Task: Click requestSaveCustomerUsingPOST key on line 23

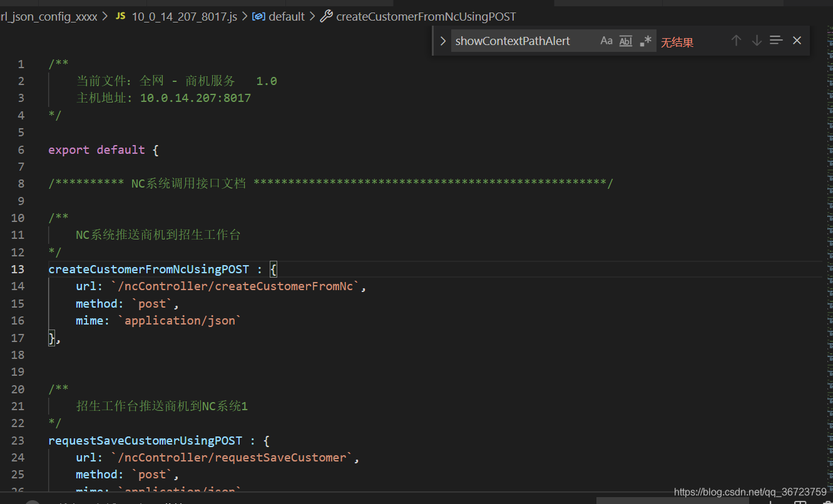Action: click(x=145, y=440)
